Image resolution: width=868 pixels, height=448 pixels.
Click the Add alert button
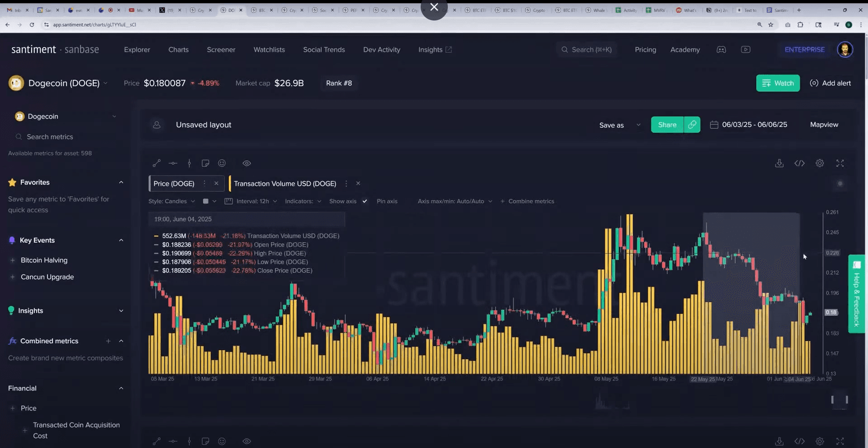830,83
